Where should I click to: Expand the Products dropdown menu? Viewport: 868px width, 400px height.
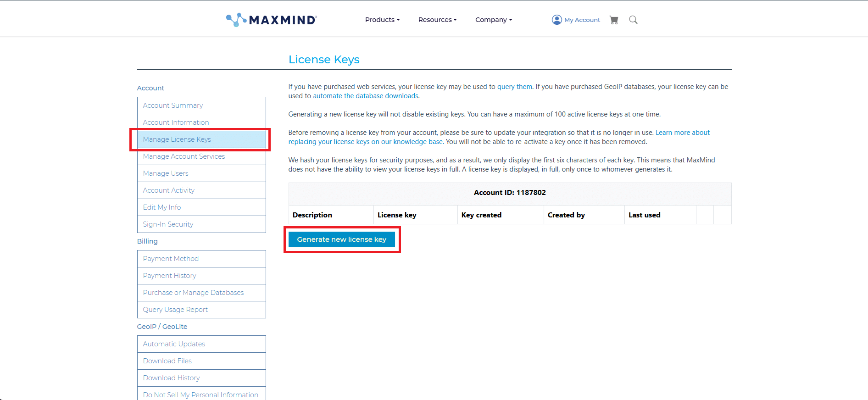click(382, 20)
